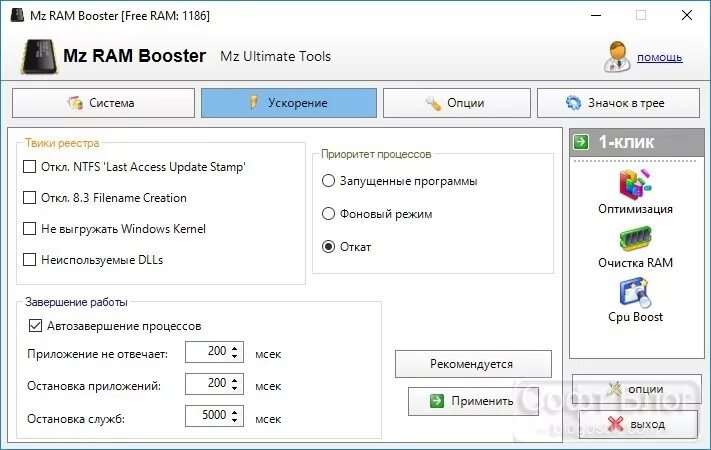
Task: Launch Cpu Boost icon
Action: (x=635, y=293)
